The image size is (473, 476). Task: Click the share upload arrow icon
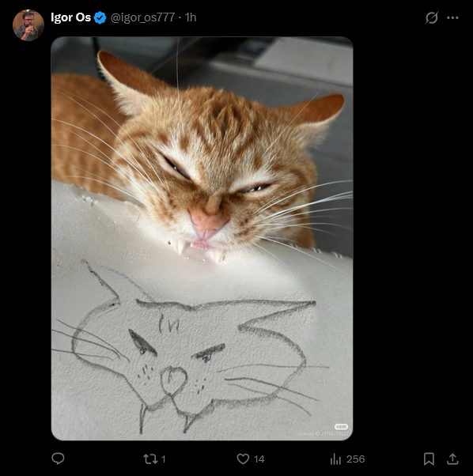[x=452, y=459]
